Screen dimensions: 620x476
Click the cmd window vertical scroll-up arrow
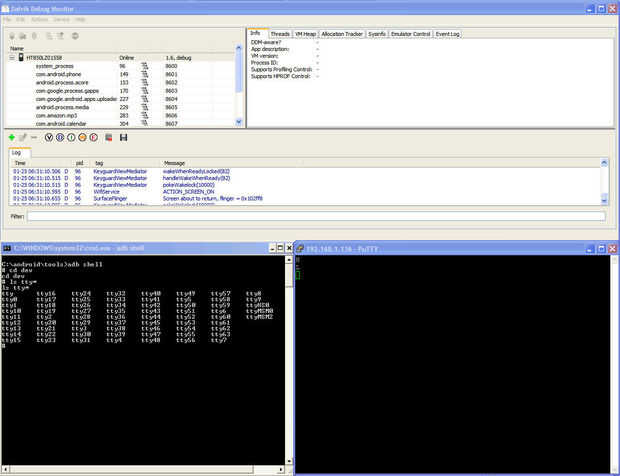289,260
